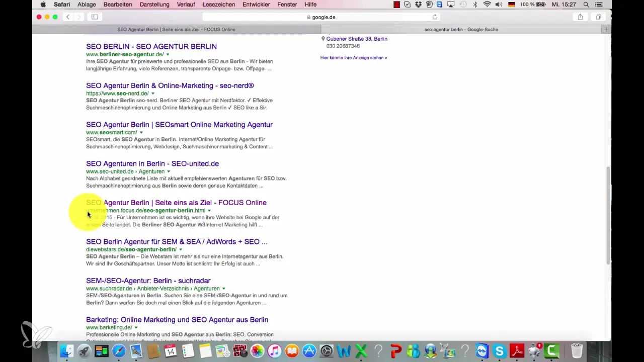
Task: Click the Dropbox icon in menu bar
Action: pyautogui.click(x=418, y=5)
